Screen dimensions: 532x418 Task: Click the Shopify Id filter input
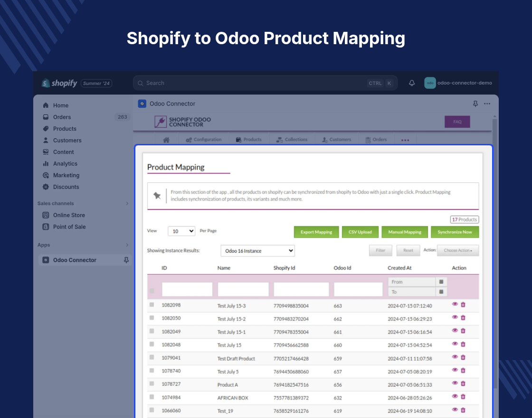301,289
